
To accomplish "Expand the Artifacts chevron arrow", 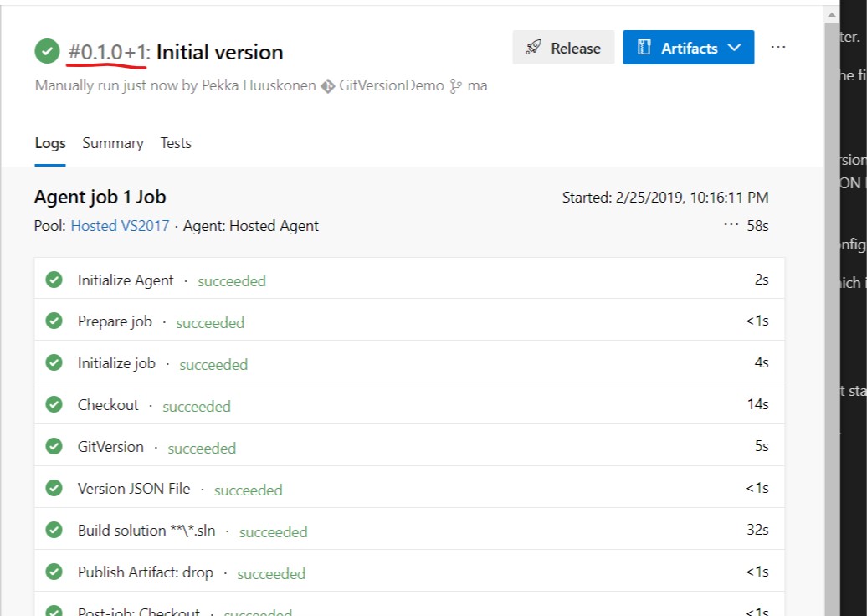I will tap(734, 48).
